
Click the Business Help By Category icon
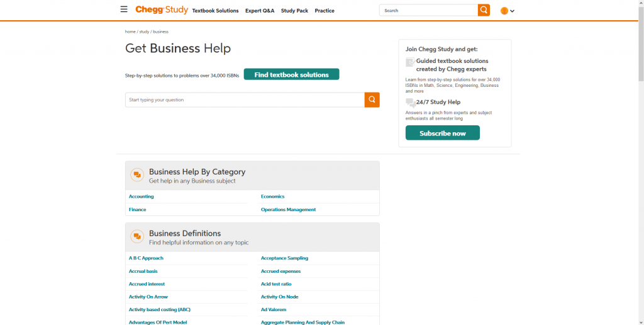tap(137, 175)
